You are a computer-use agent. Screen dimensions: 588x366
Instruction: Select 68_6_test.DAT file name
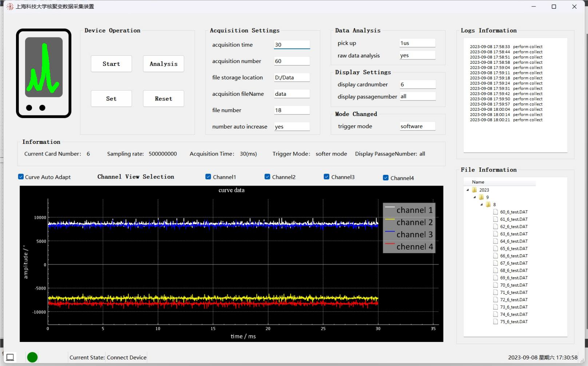point(514,270)
